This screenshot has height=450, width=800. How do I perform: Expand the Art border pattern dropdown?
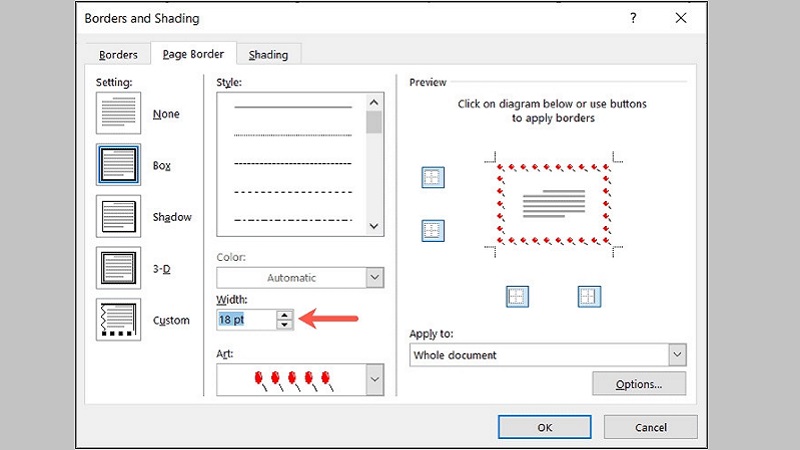(x=375, y=379)
